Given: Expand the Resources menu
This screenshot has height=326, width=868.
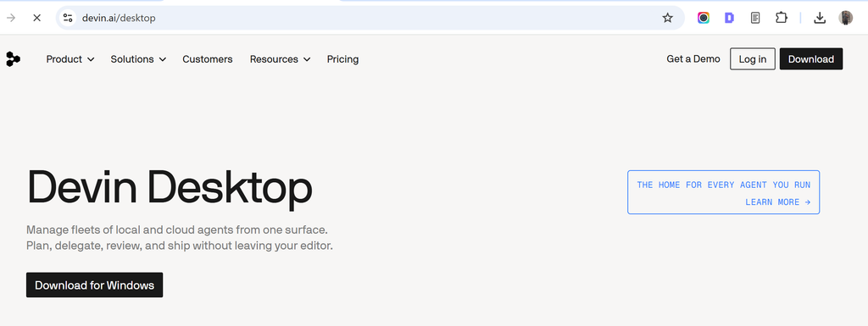Looking at the screenshot, I should [x=280, y=59].
